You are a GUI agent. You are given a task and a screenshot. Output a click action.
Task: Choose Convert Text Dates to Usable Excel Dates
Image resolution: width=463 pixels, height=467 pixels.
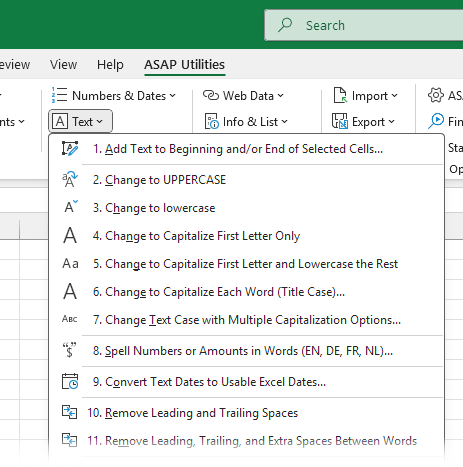[247, 382]
